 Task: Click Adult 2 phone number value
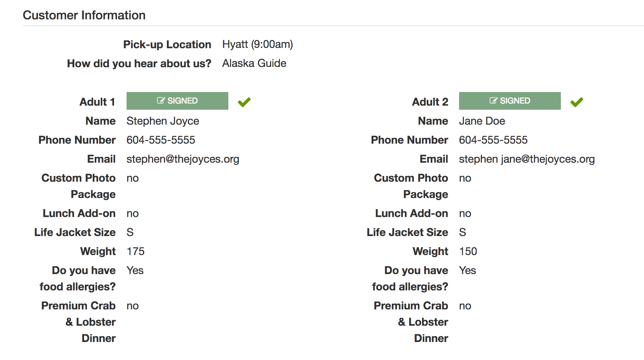pyautogui.click(x=493, y=140)
